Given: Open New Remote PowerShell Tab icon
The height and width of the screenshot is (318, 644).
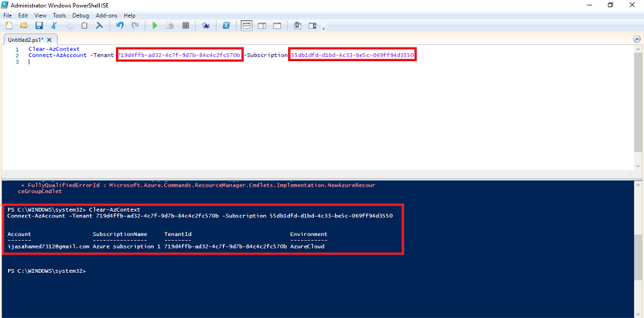Looking at the screenshot, I should 206,26.
